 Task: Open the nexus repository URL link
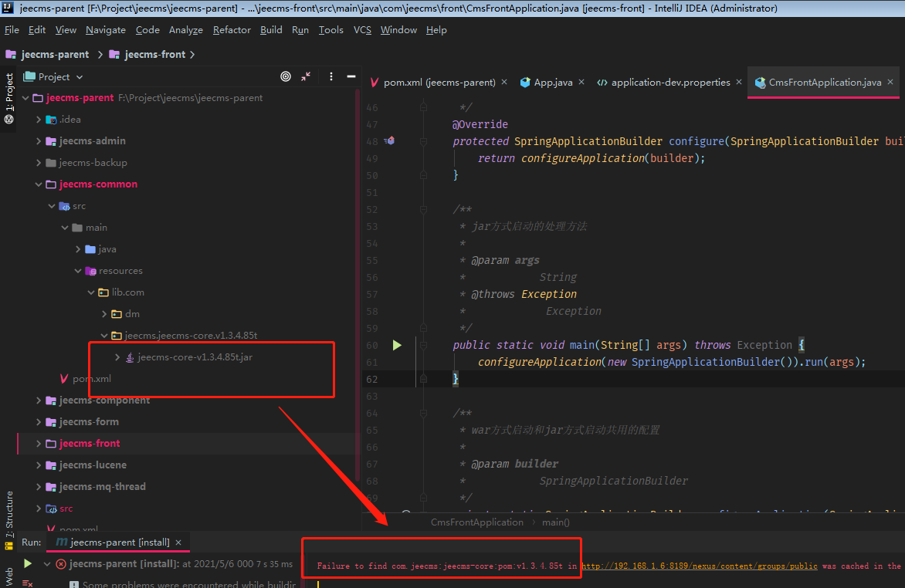[x=700, y=566]
